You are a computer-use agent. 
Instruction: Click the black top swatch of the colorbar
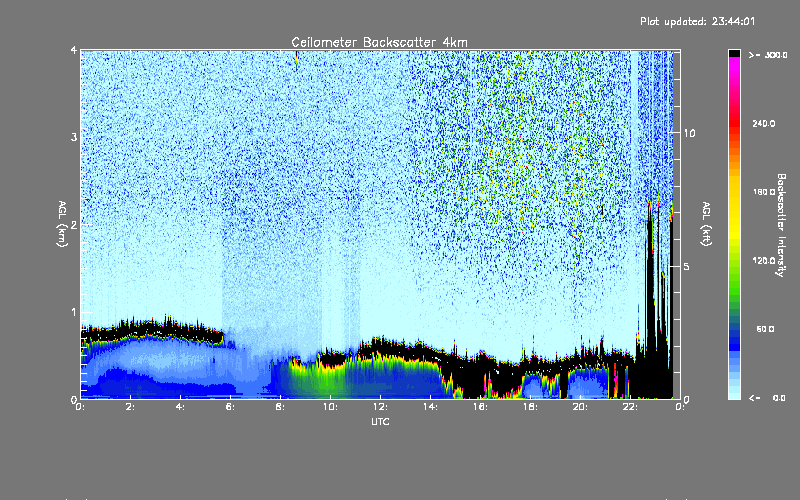734,53
